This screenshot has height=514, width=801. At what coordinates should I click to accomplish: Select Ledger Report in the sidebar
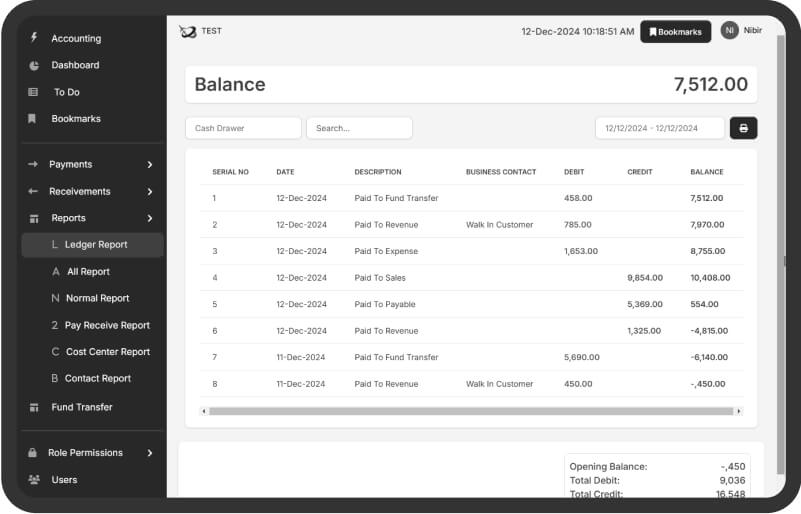pos(95,245)
